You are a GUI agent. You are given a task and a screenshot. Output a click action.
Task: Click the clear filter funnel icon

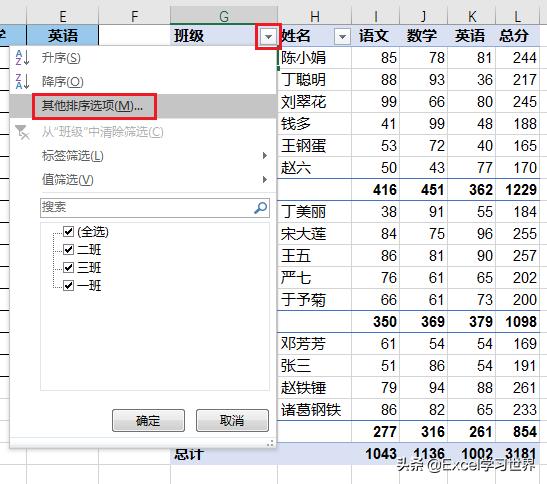click(x=22, y=133)
